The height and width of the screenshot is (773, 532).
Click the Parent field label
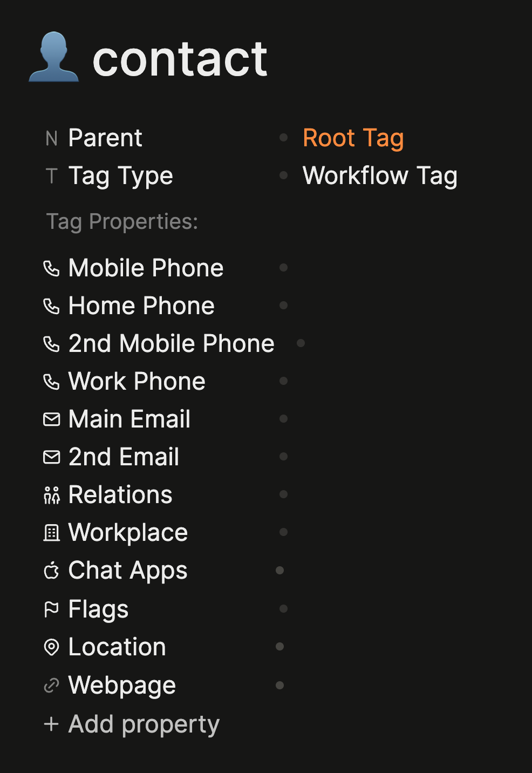pyautogui.click(x=105, y=138)
